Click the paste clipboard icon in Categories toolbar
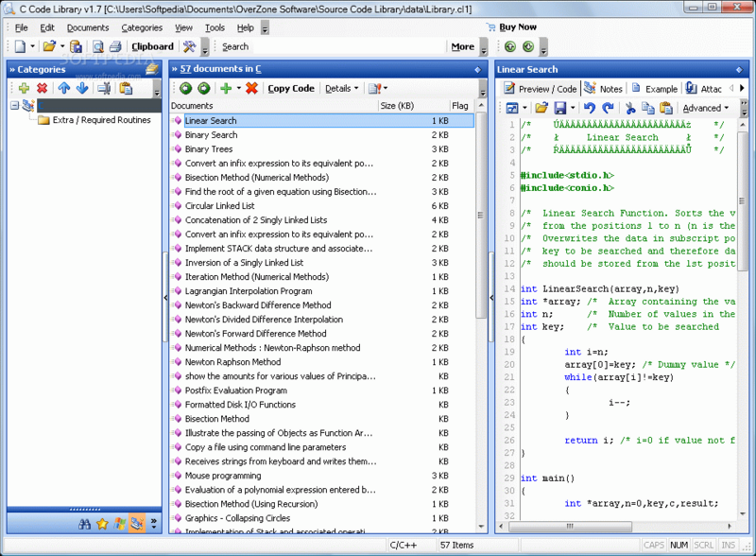Image resolution: width=756 pixels, height=556 pixels. 126,88
